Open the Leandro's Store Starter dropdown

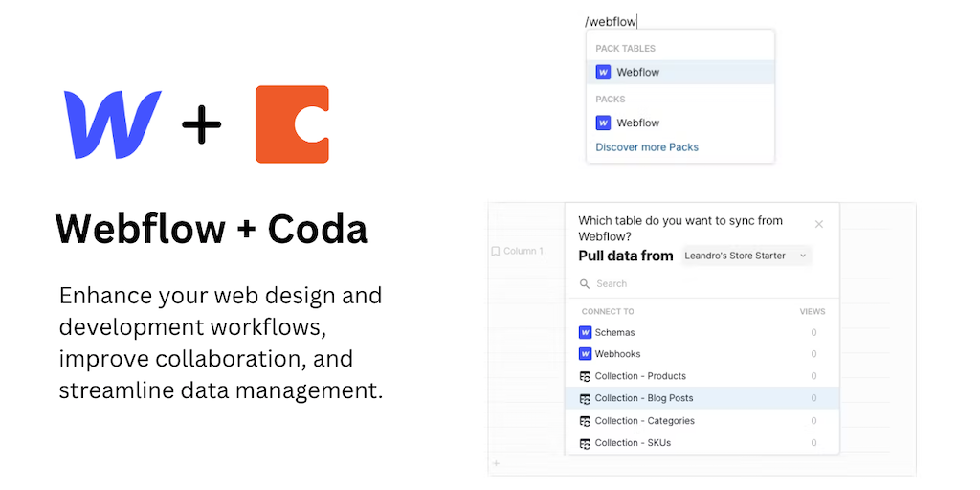pyautogui.click(x=746, y=256)
